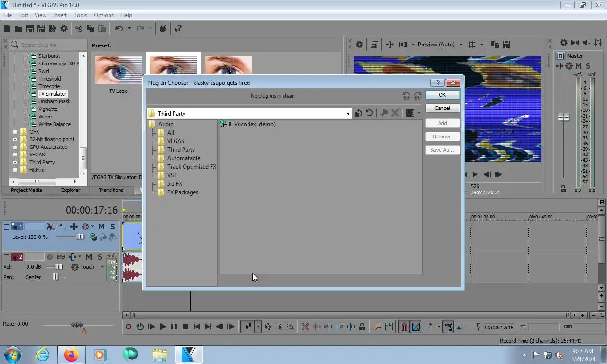Solo audio track 2
Image resolution: width=607 pixels, height=364 pixels.
coord(100,257)
